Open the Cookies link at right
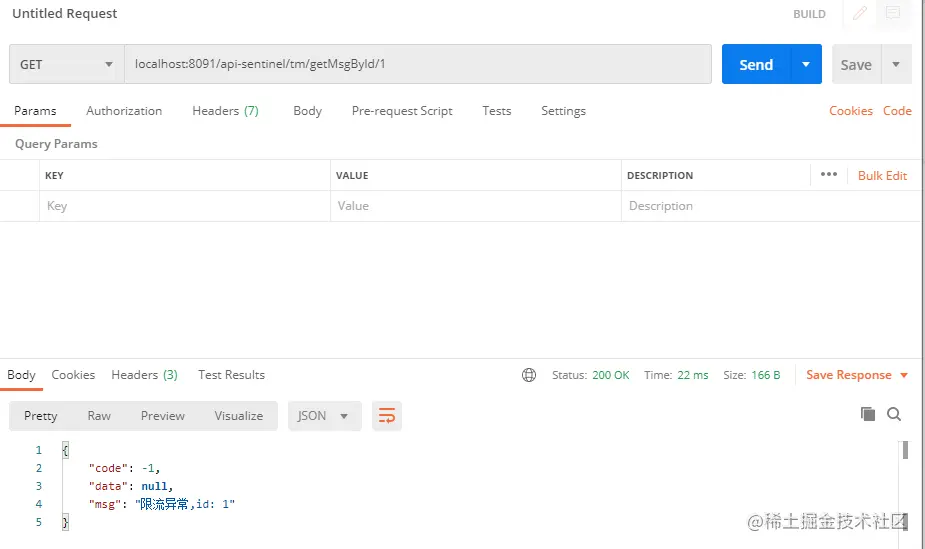Image resolution: width=925 pixels, height=549 pixels. point(851,111)
